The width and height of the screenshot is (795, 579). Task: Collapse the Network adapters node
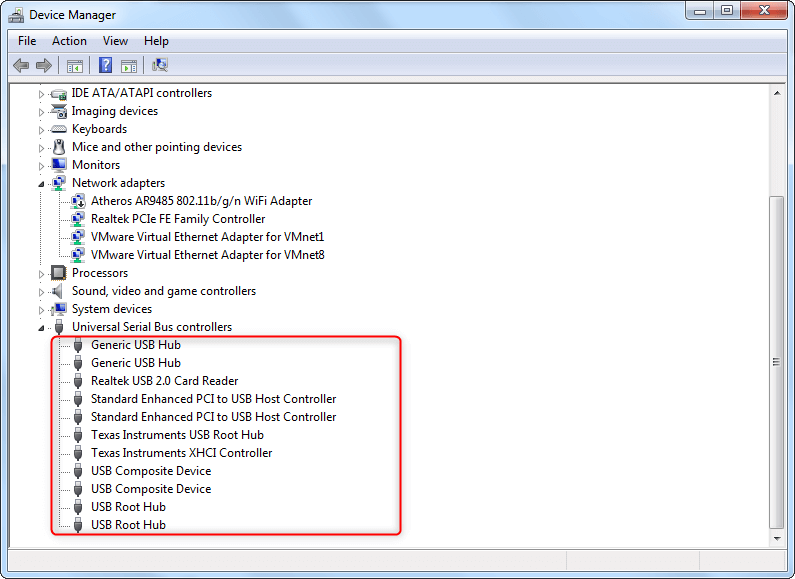(41, 184)
